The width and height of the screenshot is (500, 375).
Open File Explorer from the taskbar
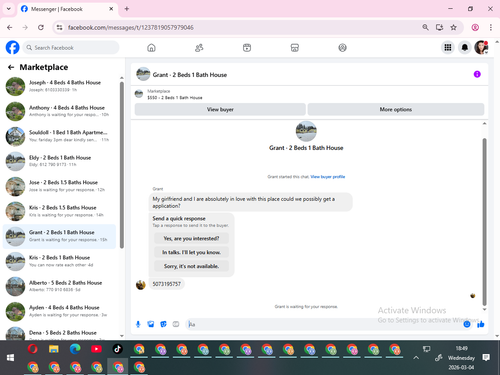tap(54, 349)
